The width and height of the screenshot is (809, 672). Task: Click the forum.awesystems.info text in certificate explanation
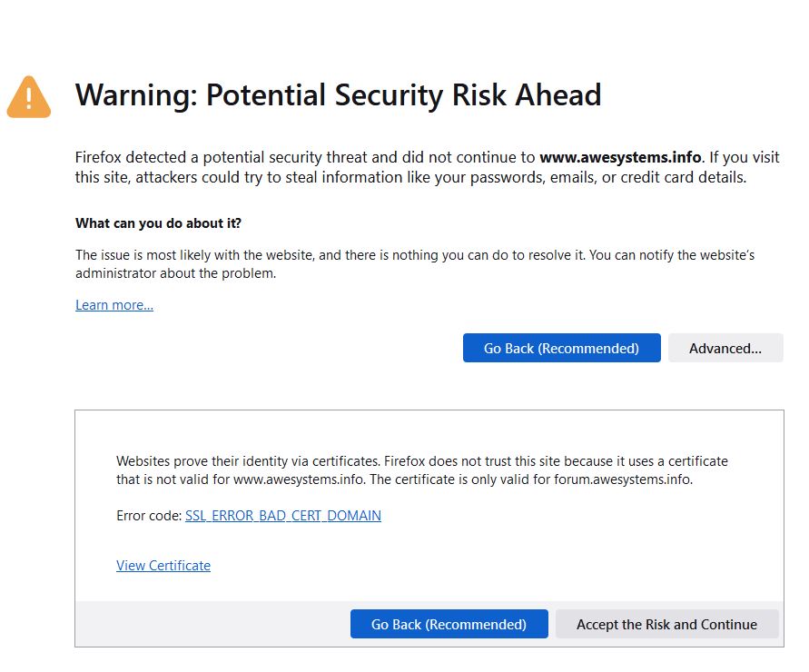coord(622,479)
